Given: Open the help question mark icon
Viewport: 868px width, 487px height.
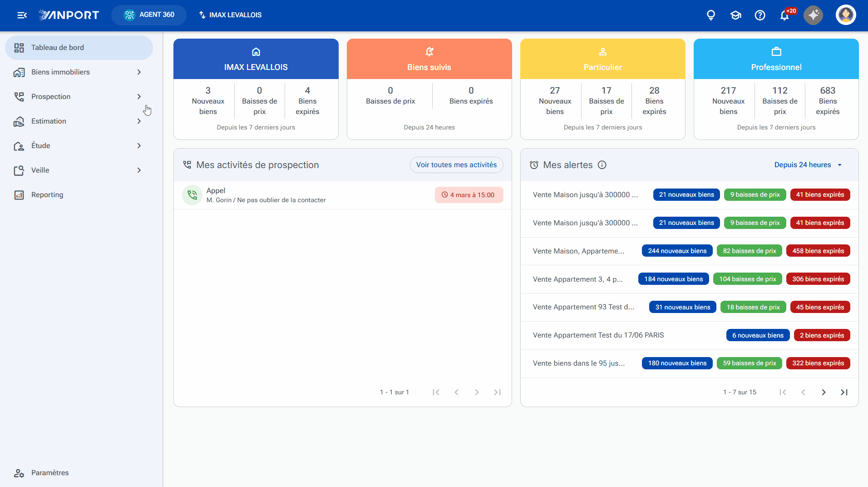Looking at the screenshot, I should [x=760, y=15].
